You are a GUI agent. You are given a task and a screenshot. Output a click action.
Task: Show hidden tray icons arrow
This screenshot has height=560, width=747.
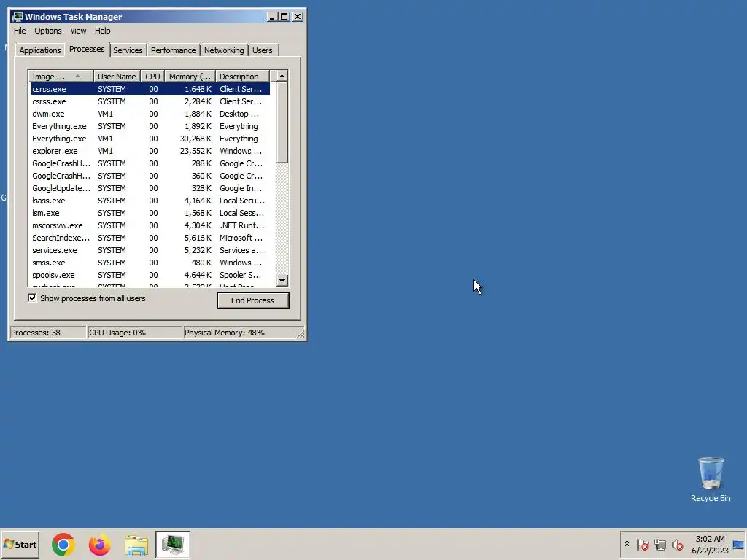click(627, 544)
